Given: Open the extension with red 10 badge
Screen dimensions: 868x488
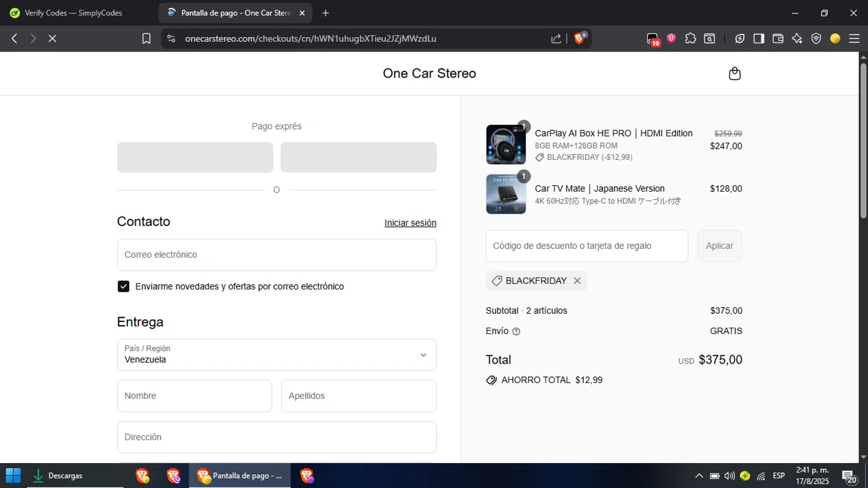Looking at the screenshot, I should [x=653, y=39].
